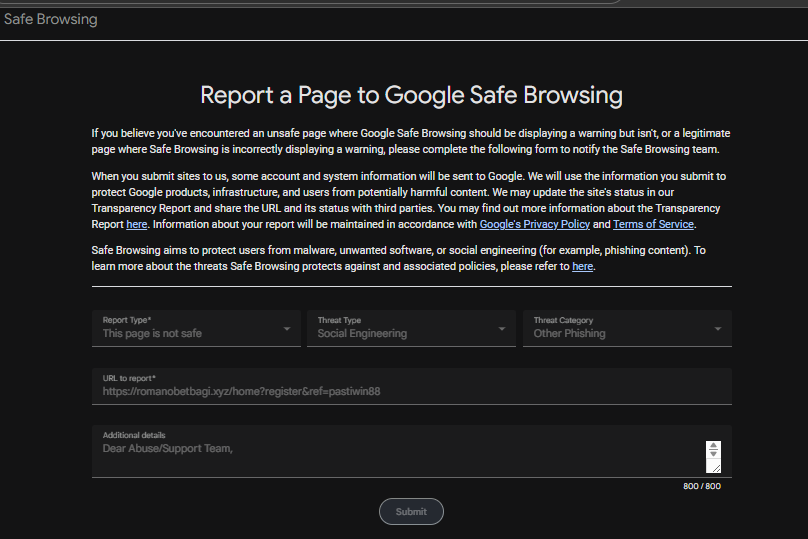Click the 'Report a Page to Google Safe Browsing' heading
Screen dimensions: 808x539
pos(411,95)
